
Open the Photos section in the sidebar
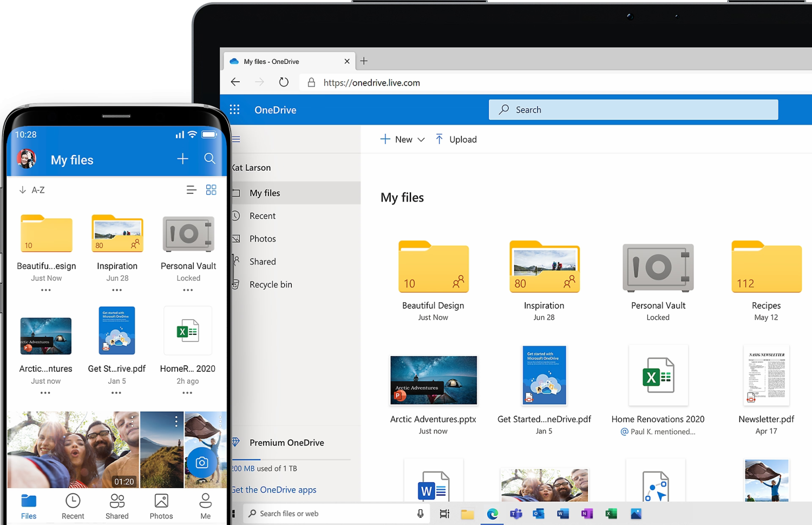tap(263, 238)
